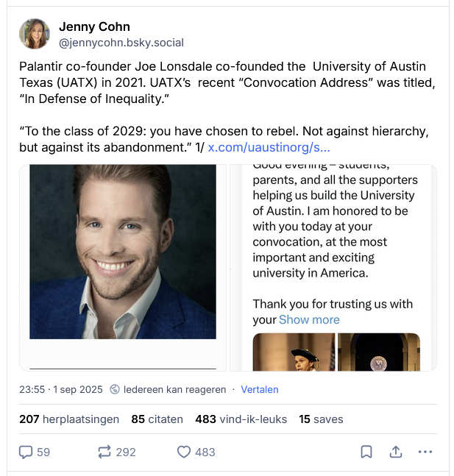Screen dimensions: 454x476
Task: Click the repost arrows icon
Action: click(x=104, y=452)
